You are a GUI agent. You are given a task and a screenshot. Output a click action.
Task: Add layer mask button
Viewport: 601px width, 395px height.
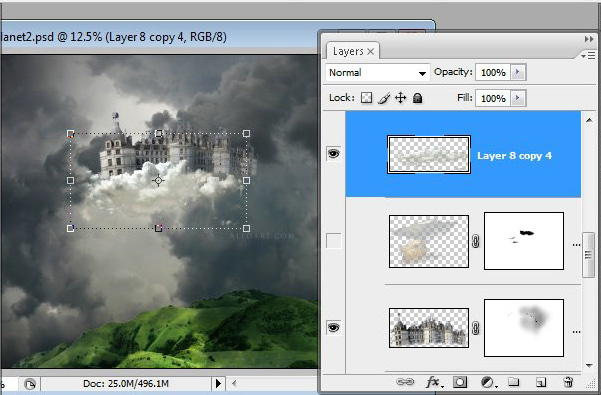460,382
